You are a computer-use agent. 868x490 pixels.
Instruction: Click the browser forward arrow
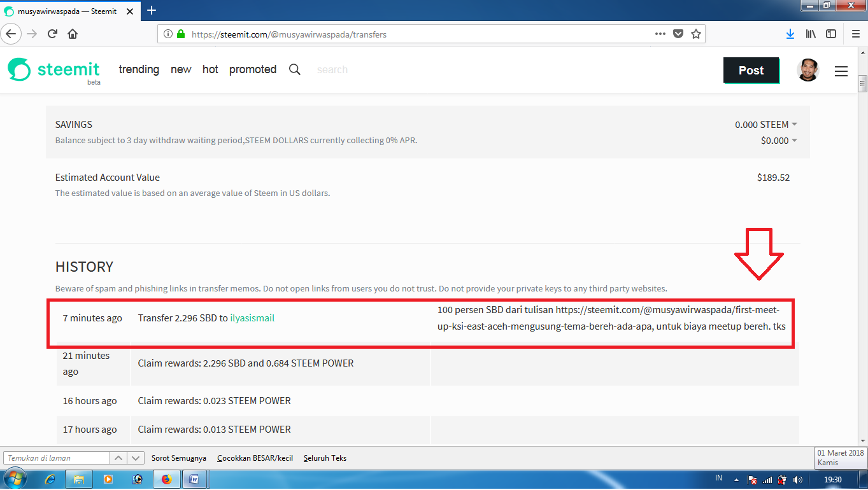pyautogui.click(x=32, y=34)
